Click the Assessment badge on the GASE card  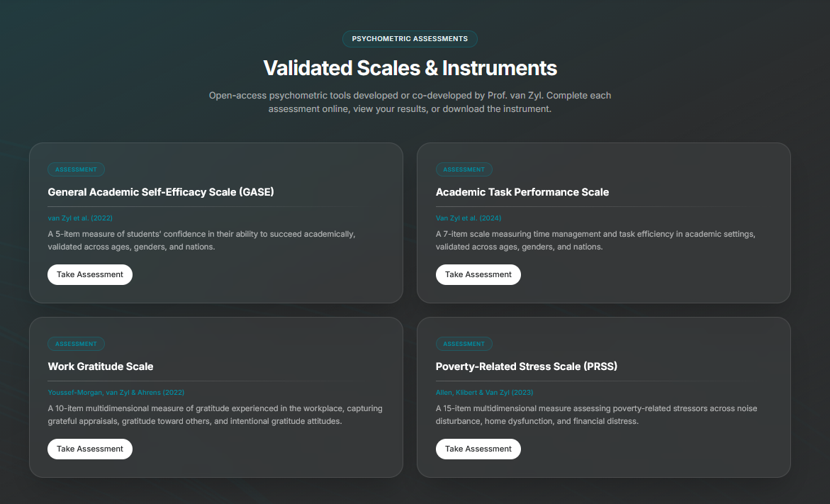point(76,169)
